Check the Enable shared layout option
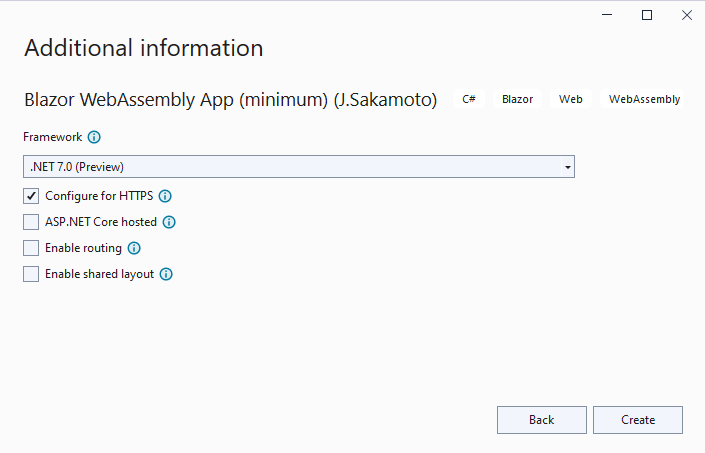The width and height of the screenshot is (705, 453). 31,274
